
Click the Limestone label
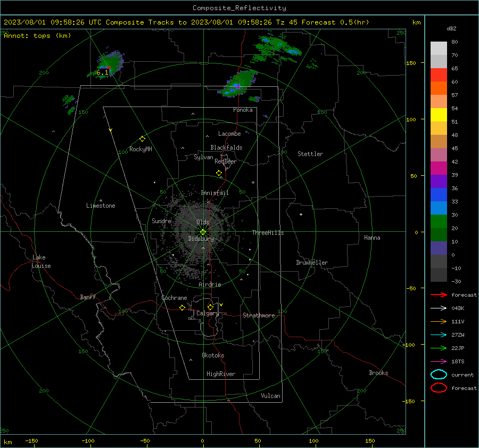tap(101, 206)
